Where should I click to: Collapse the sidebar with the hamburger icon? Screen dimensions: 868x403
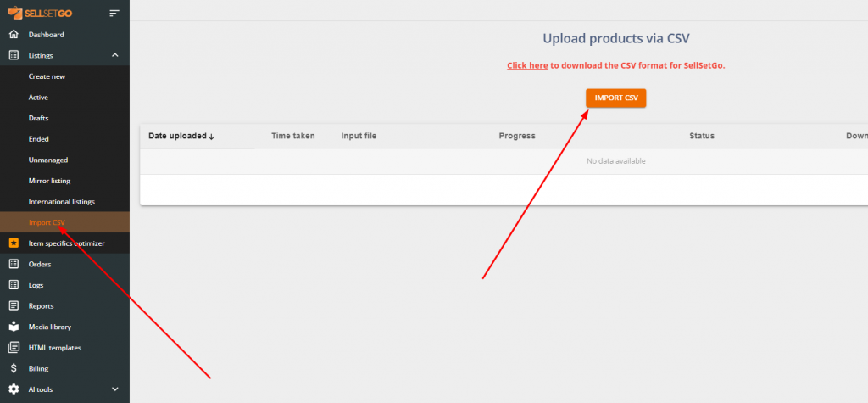tap(114, 14)
